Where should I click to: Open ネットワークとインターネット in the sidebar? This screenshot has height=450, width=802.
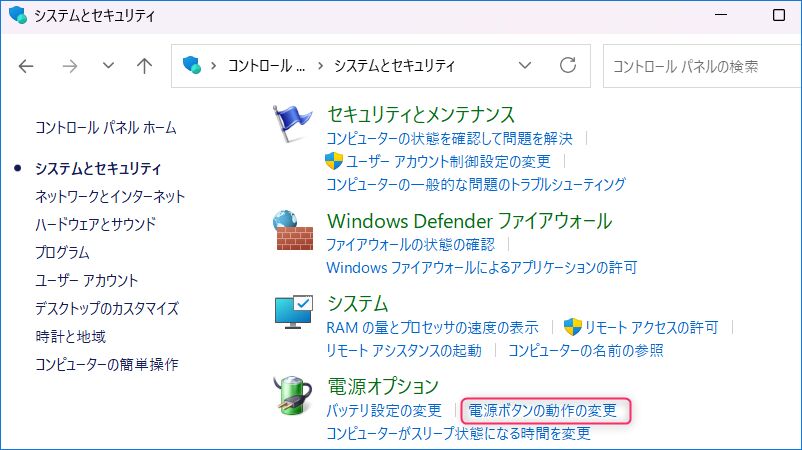[110, 196]
